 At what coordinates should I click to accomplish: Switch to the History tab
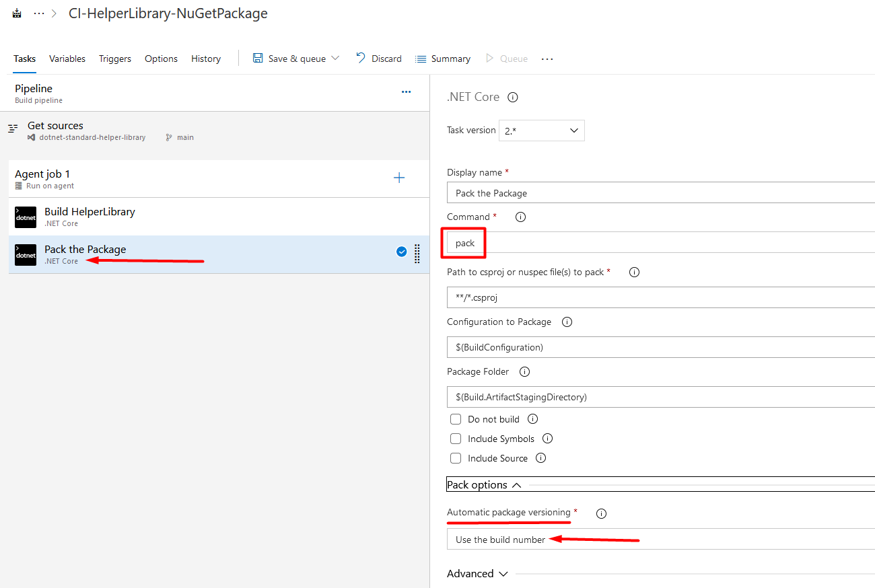(206, 59)
